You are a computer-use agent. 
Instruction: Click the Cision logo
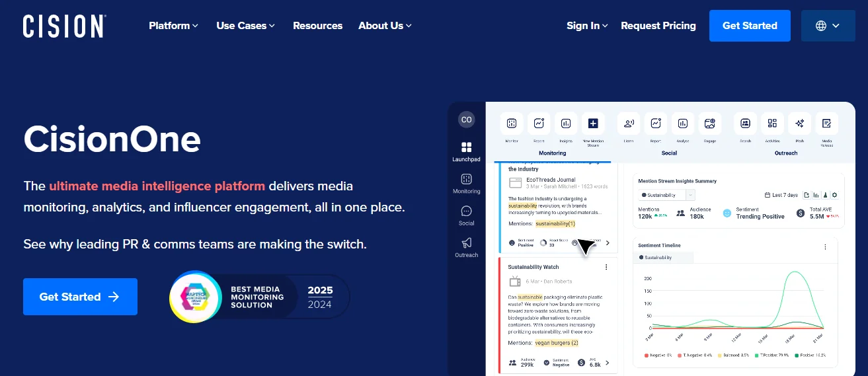(x=64, y=26)
